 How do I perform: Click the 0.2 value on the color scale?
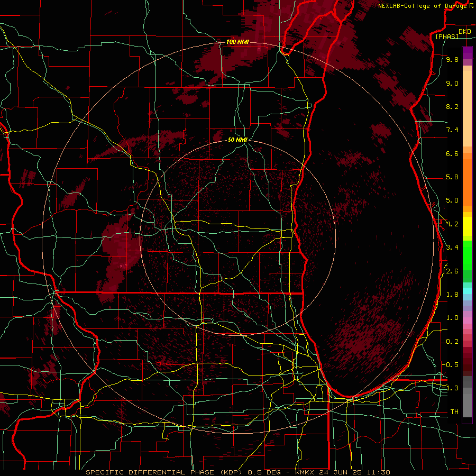[x=452, y=342]
